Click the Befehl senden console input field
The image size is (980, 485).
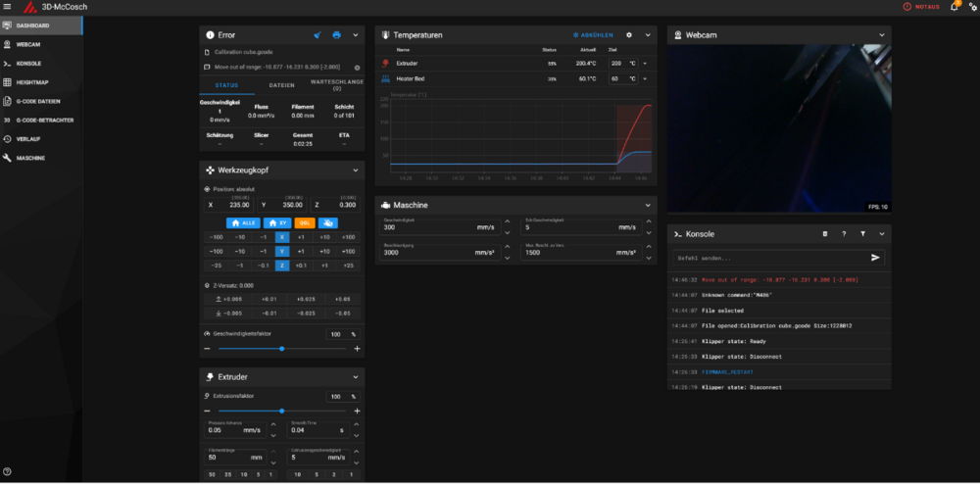(771, 258)
